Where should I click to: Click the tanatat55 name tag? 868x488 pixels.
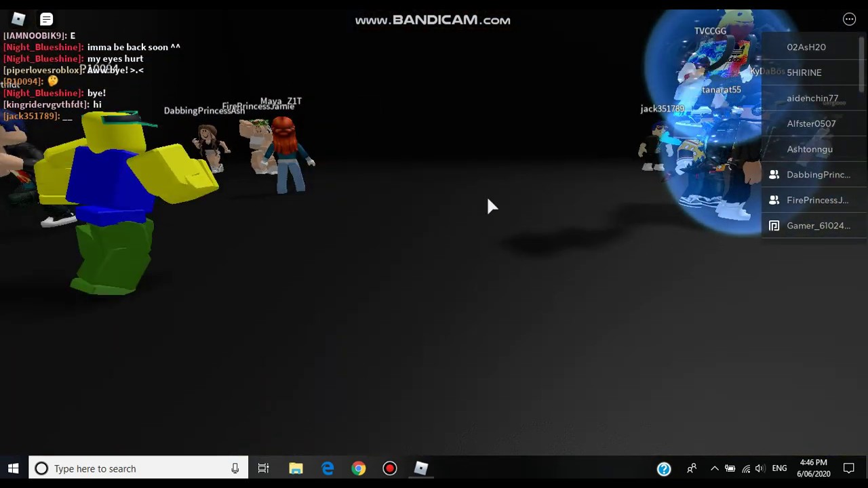click(x=722, y=89)
